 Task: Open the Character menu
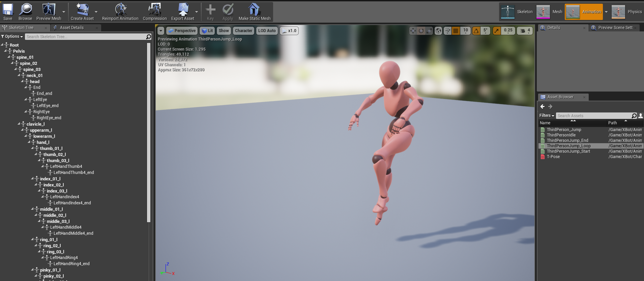click(x=243, y=31)
